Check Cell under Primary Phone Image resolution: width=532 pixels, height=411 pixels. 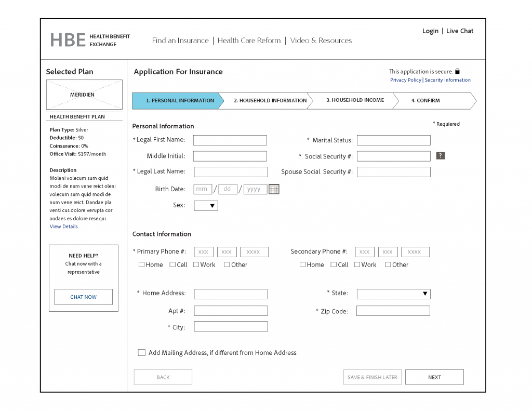pos(172,264)
